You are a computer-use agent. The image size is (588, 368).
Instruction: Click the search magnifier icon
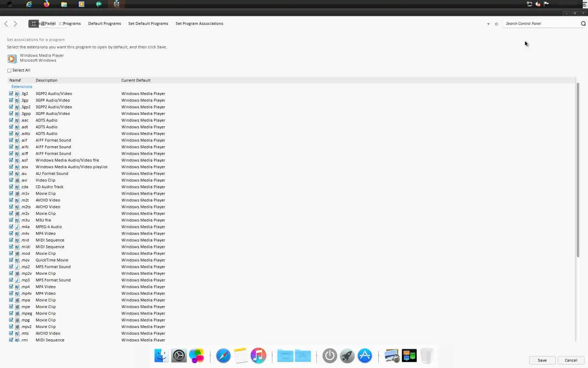(x=583, y=23)
